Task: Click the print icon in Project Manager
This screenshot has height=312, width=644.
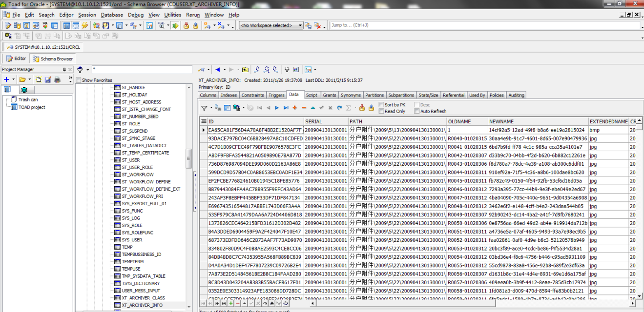Action: tap(57, 79)
